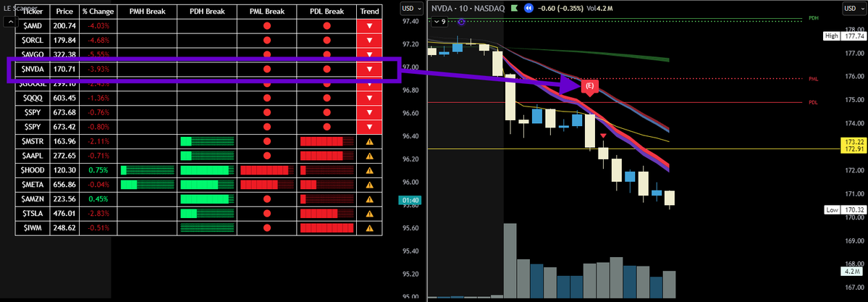This screenshot has height=302, width=868.
Task: Click the green PDH Break bar for $AMZN
Action: click(x=207, y=199)
